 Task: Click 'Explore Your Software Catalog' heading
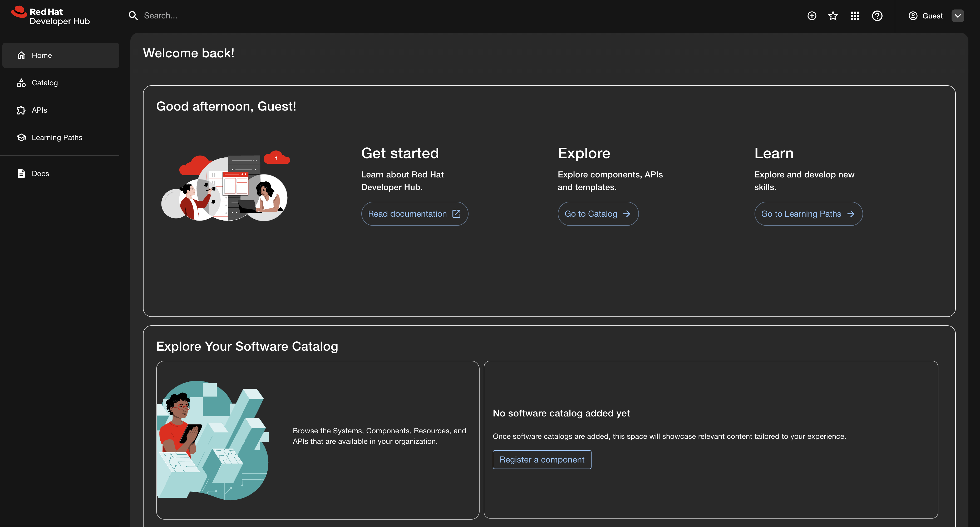(x=247, y=346)
